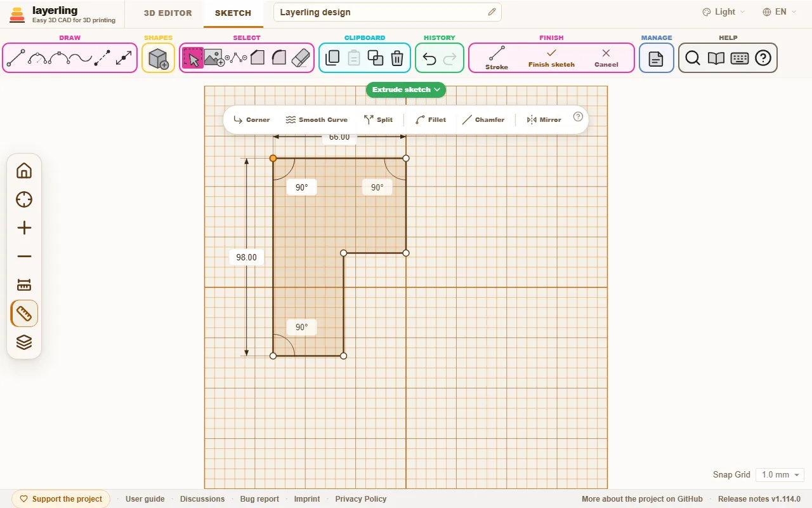Expand the Extrude sketch dropdown
The width and height of the screenshot is (812, 508).
(x=406, y=90)
